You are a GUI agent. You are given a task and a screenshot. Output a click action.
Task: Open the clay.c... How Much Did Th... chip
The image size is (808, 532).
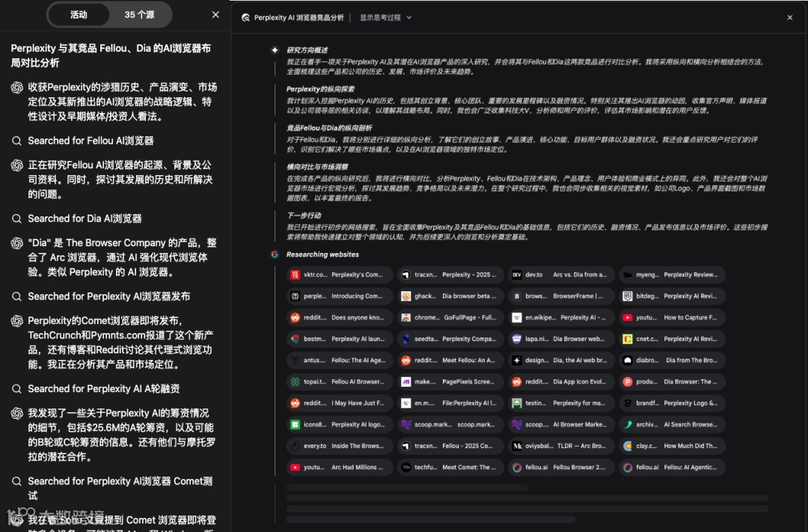672,446
